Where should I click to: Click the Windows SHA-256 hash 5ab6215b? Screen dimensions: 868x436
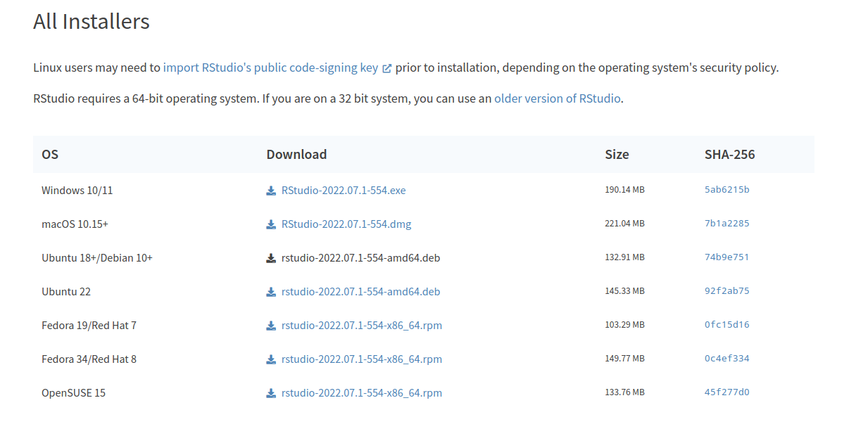(x=727, y=190)
